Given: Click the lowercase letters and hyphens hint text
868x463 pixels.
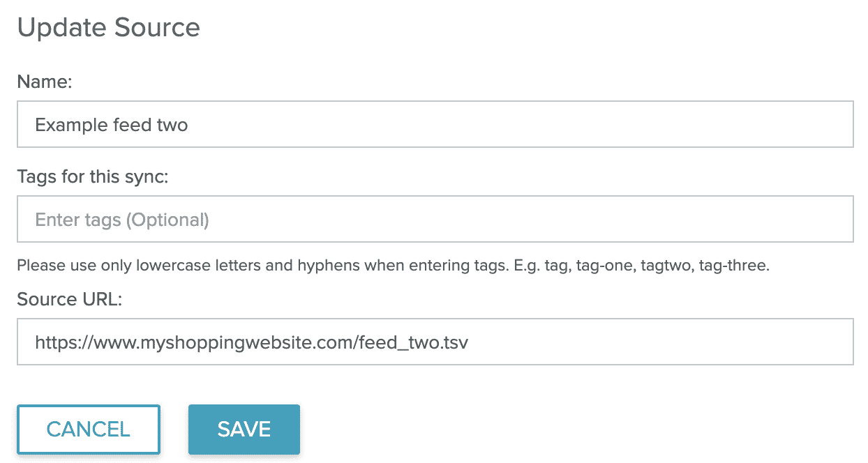Looking at the screenshot, I should coord(392,266).
